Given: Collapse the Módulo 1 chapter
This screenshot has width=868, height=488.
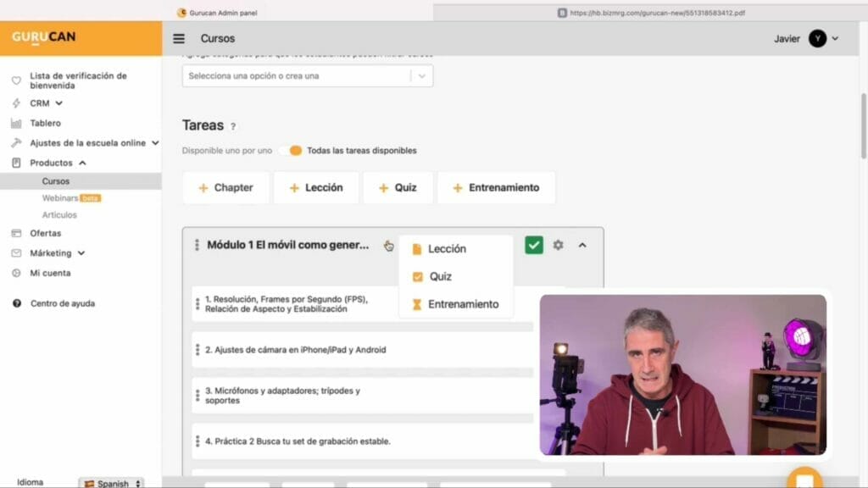Looking at the screenshot, I should 582,245.
